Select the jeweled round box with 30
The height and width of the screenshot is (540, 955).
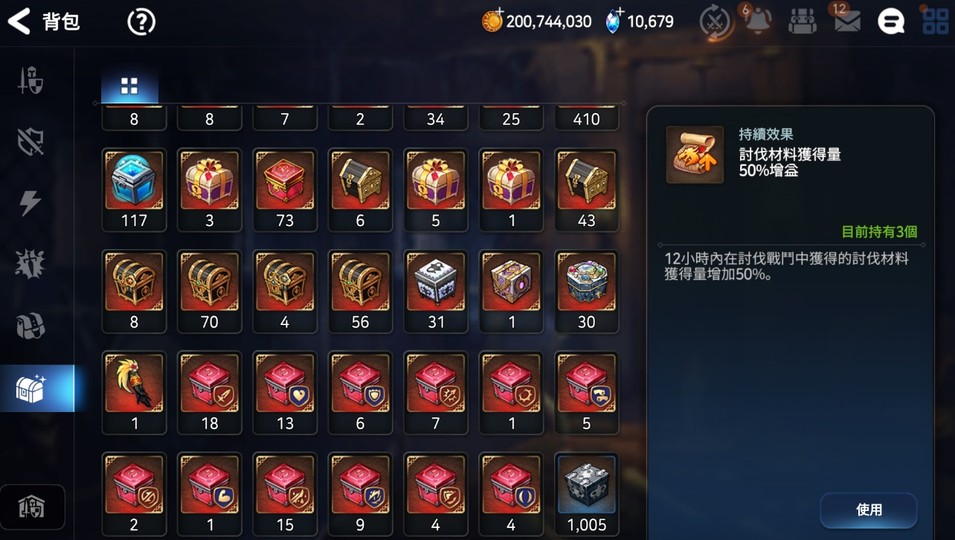pyautogui.click(x=587, y=292)
